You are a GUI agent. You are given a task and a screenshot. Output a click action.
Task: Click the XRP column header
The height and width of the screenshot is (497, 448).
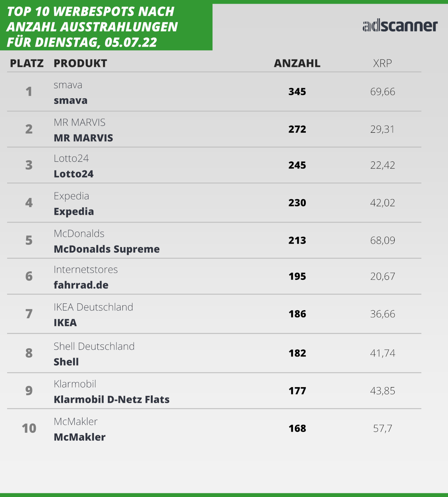(383, 64)
